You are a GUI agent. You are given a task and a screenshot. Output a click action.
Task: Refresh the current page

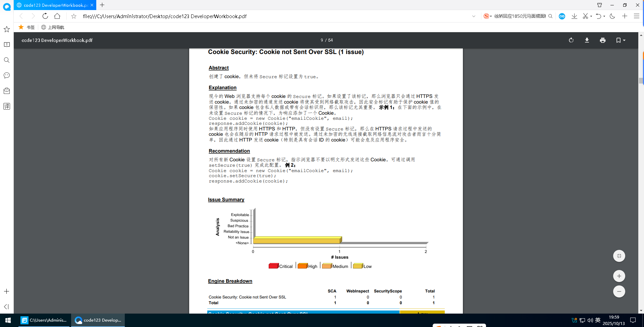pos(45,16)
